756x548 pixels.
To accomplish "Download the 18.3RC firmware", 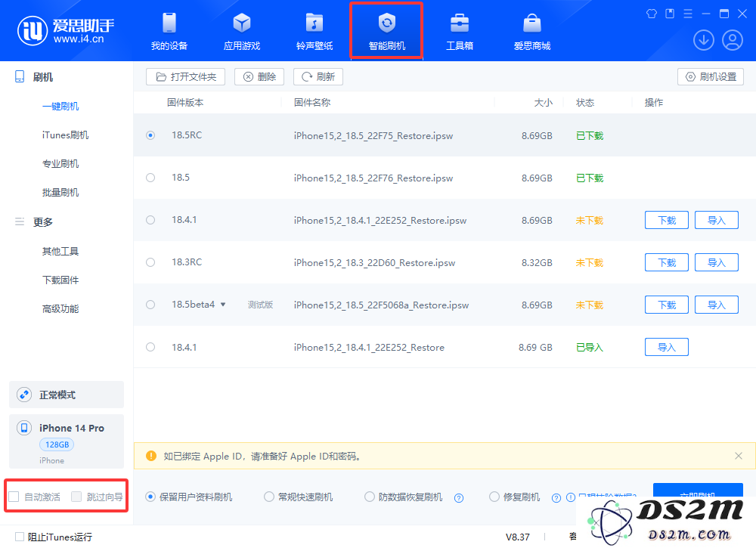I will click(x=667, y=263).
